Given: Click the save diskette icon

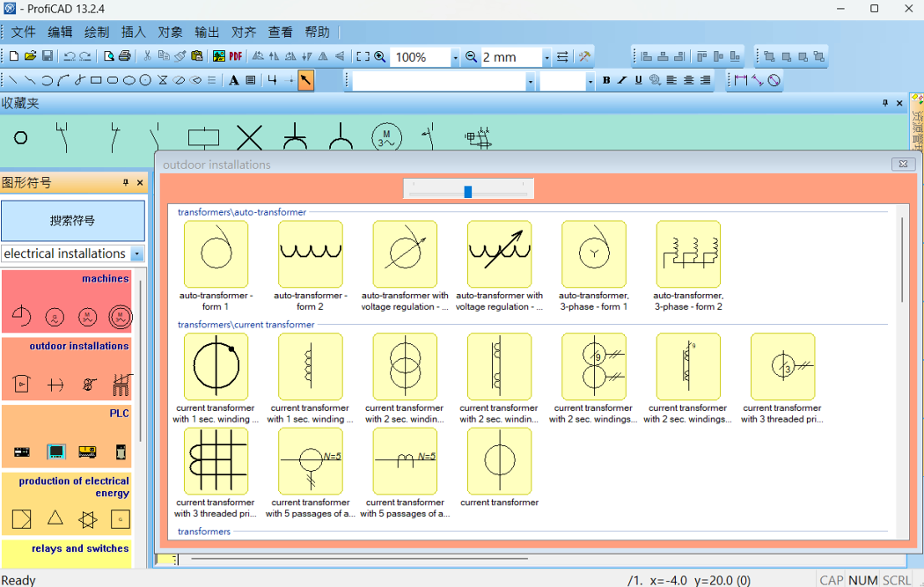Looking at the screenshot, I should pos(47,57).
